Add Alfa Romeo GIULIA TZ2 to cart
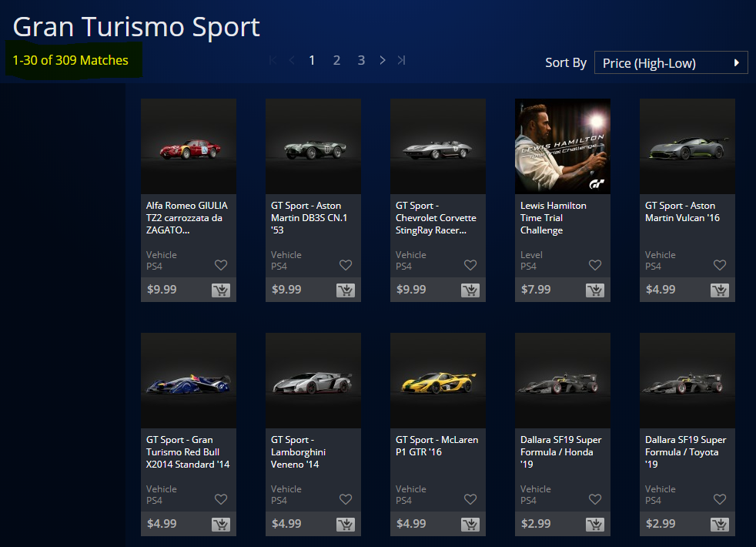Viewport: 756px width, 547px height. coord(220,290)
